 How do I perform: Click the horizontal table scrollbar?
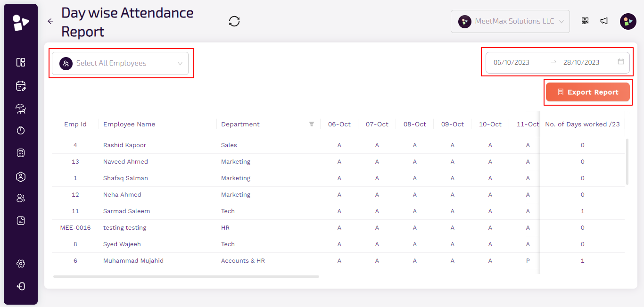[186, 276]
